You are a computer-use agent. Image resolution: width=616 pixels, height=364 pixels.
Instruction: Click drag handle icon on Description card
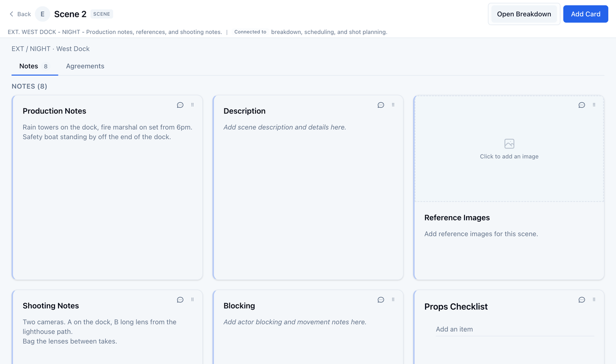pyautogui.click(x=393, y=105)
